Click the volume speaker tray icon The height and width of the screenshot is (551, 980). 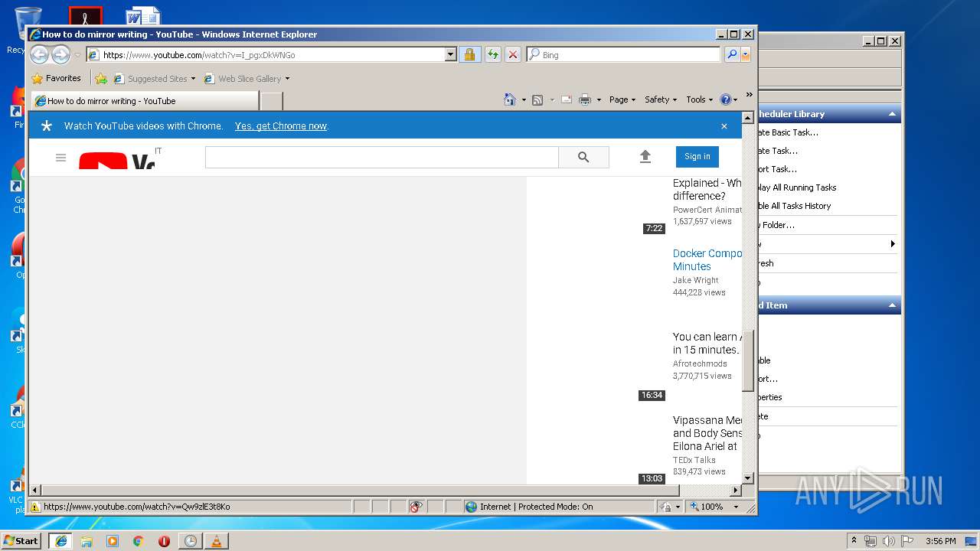coord(889,541)
